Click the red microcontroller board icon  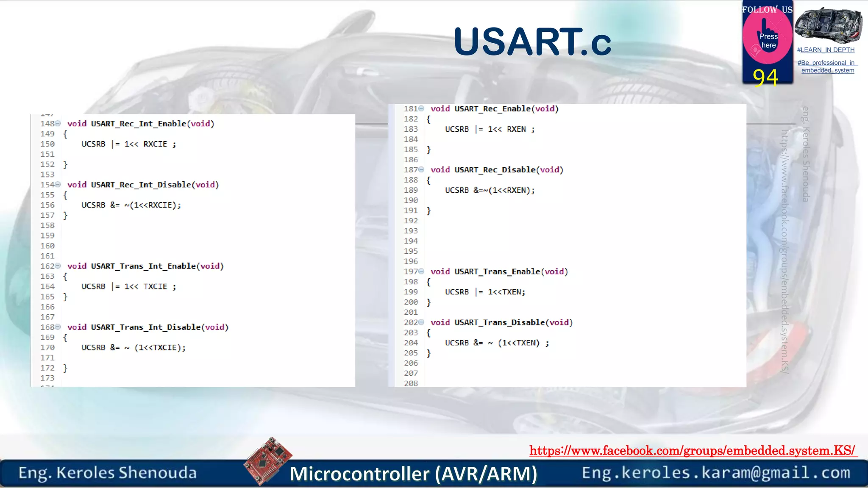pos(268,461)
